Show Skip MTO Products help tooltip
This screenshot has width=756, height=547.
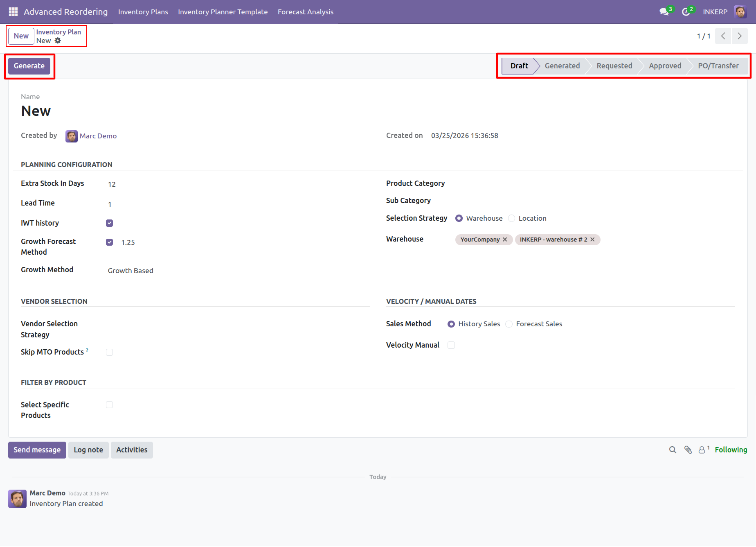tap(87, 350)
